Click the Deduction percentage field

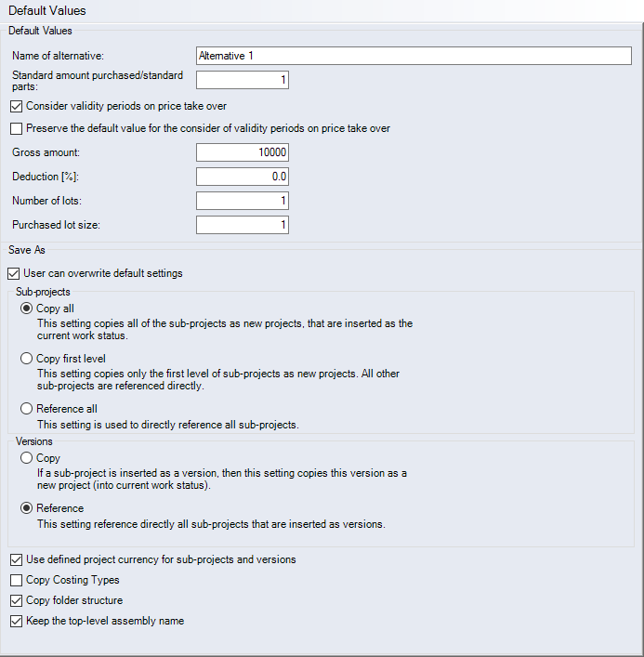(x=242, y=177)
